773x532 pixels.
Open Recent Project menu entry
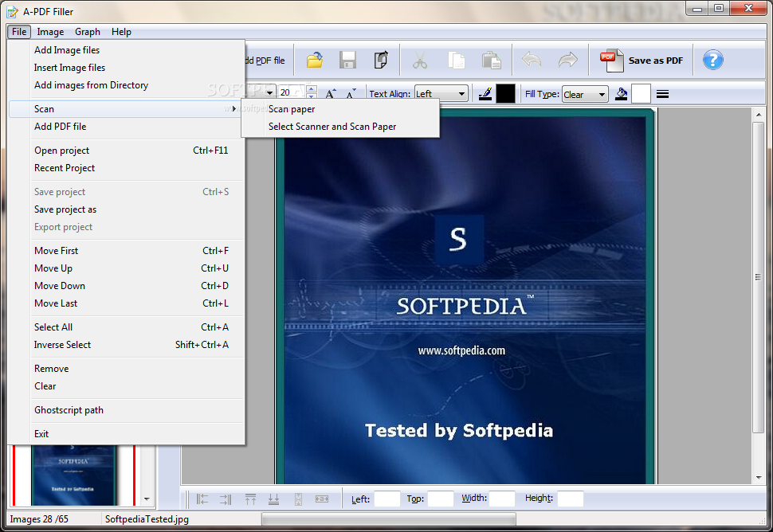click(127, 168)
